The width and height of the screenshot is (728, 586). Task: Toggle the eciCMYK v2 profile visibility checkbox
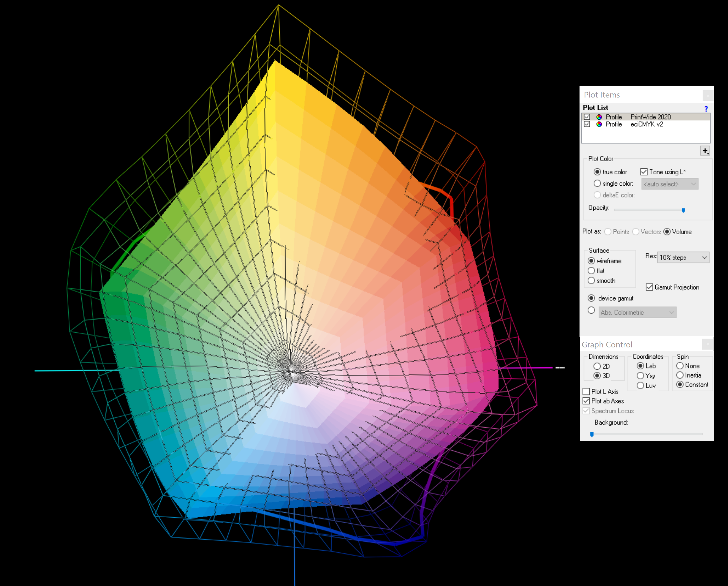[x=587, y=124]
